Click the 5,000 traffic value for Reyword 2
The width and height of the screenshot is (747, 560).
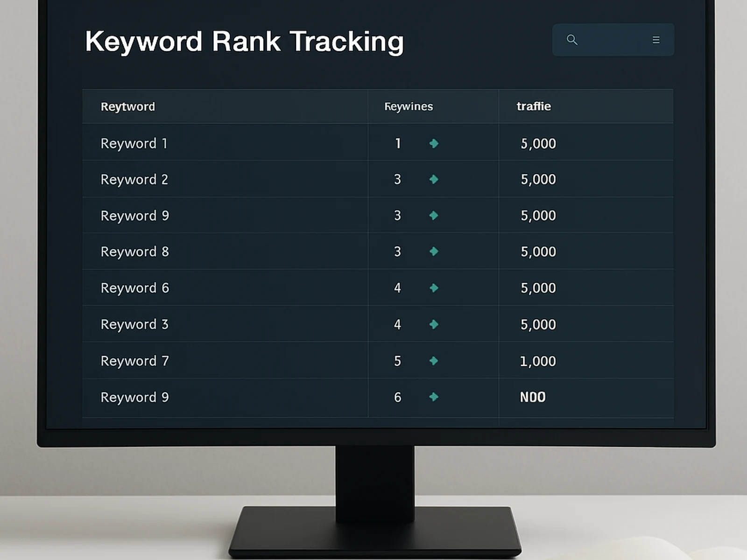click(x=538, y=180)
